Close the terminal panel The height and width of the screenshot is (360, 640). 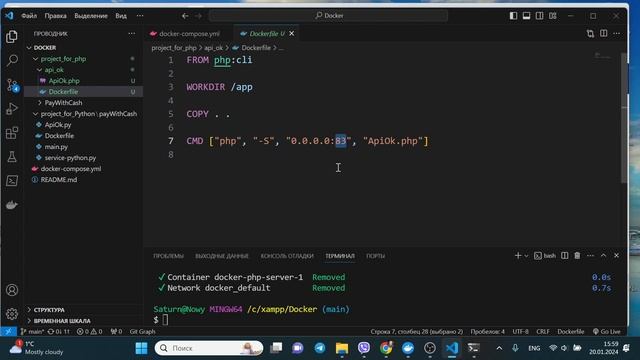coord(616,256)
